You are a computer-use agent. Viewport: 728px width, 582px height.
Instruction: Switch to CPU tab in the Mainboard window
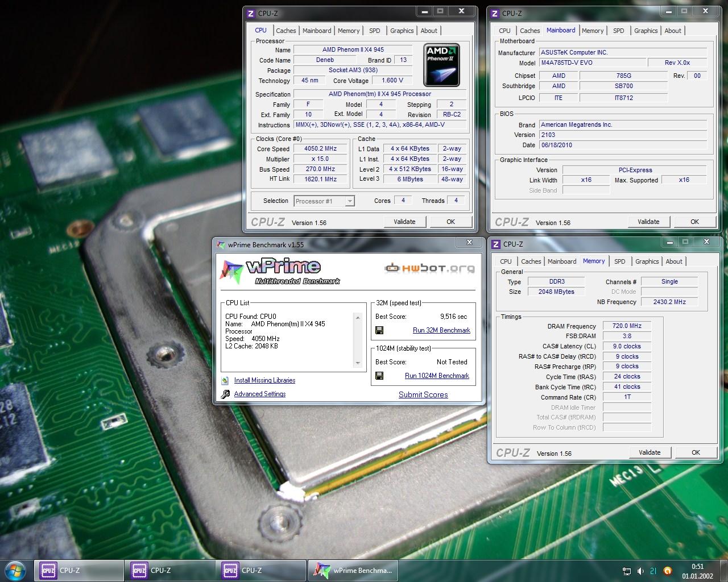coord(504,31)
